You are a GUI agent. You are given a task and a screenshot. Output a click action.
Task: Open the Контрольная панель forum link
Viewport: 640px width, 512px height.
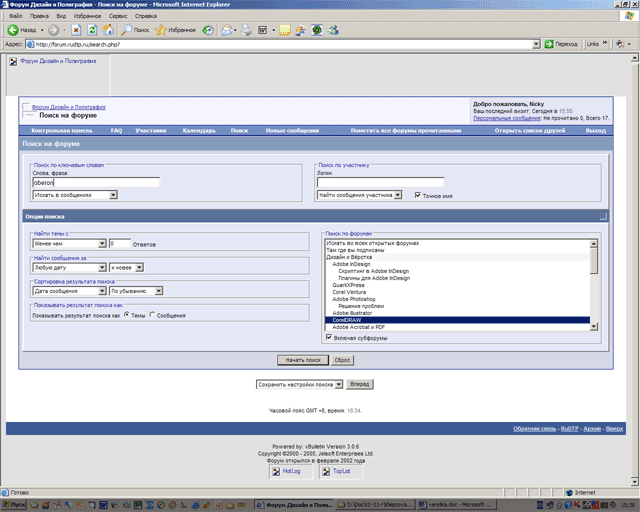[x=62, y=131]
